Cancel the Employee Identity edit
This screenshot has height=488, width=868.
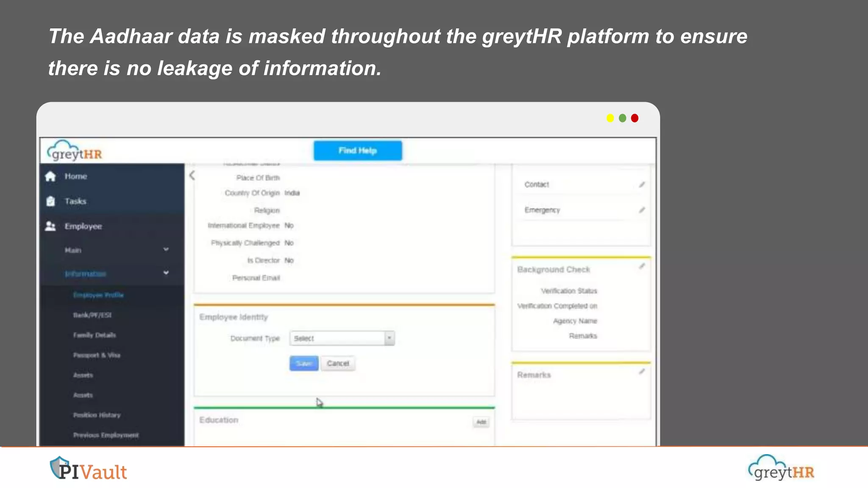(x=338, y=363)
